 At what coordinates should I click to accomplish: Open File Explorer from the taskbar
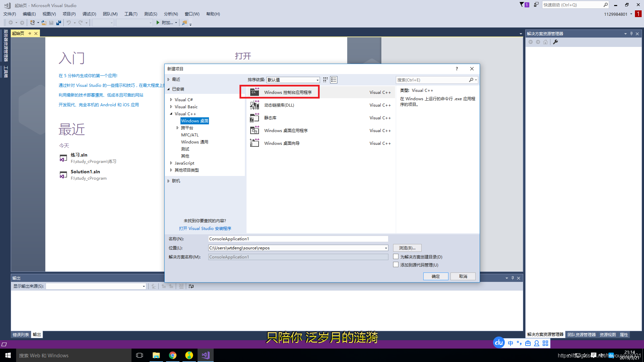156,355
